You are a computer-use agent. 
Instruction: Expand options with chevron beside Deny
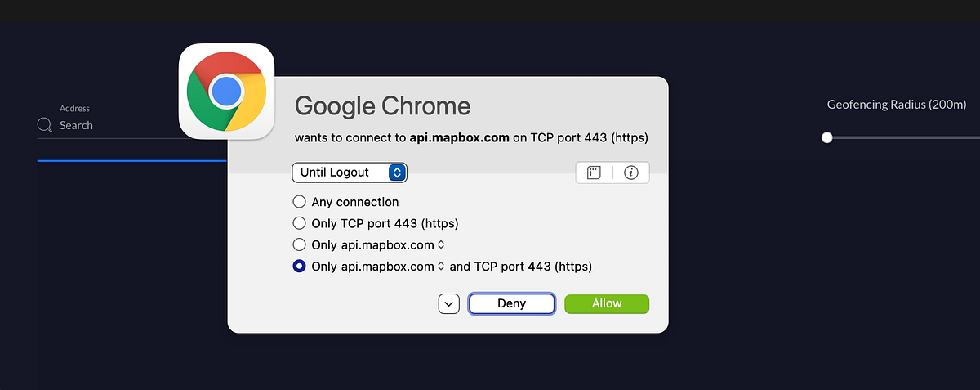pos(449,303)
